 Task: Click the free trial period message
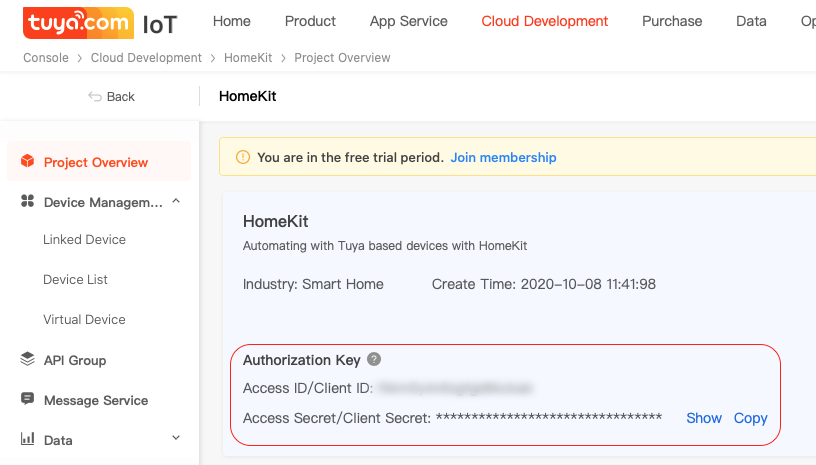350,157
